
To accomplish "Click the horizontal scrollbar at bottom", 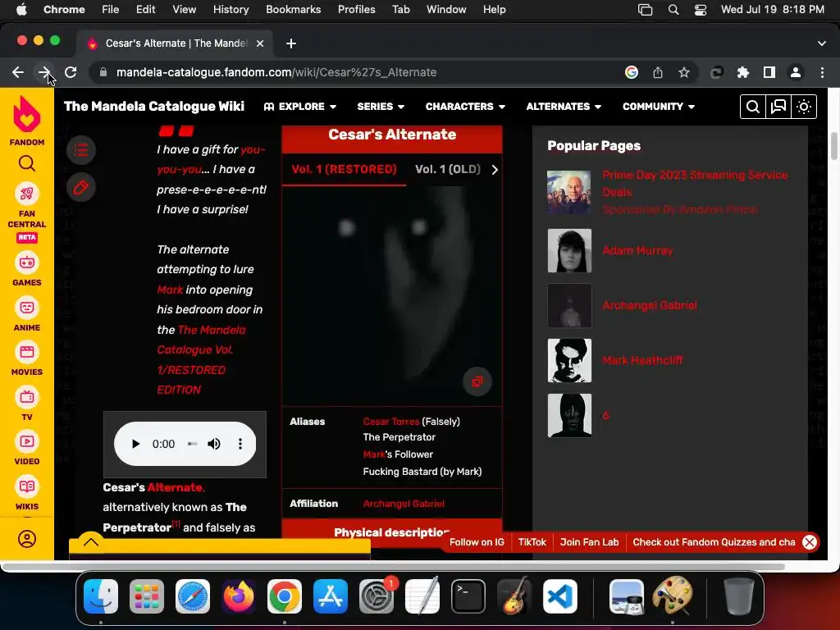I will tap(394, 566).
